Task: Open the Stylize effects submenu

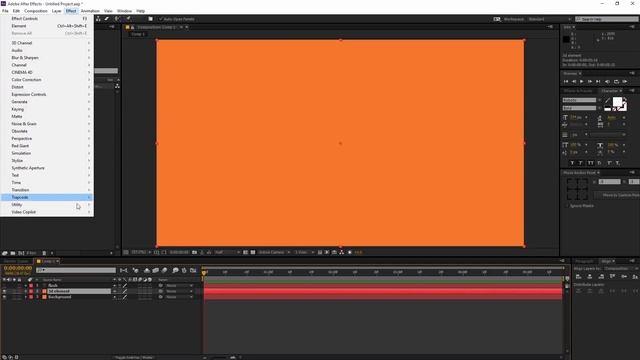Action: pyautogui.click(x=47, y=160)
